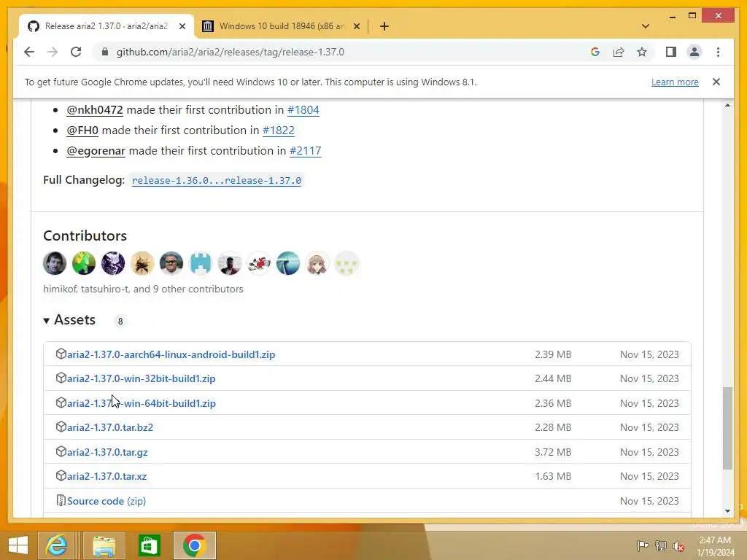
Task: Visit the @egorenar profile
Action: pyautogui.click(x=96, y=151)
